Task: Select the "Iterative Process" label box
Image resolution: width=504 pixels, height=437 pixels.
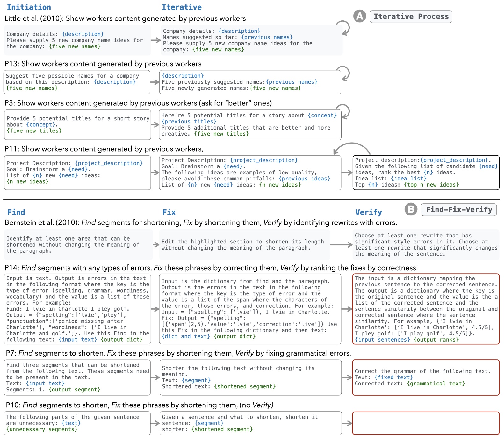Action: pos(411,17)
